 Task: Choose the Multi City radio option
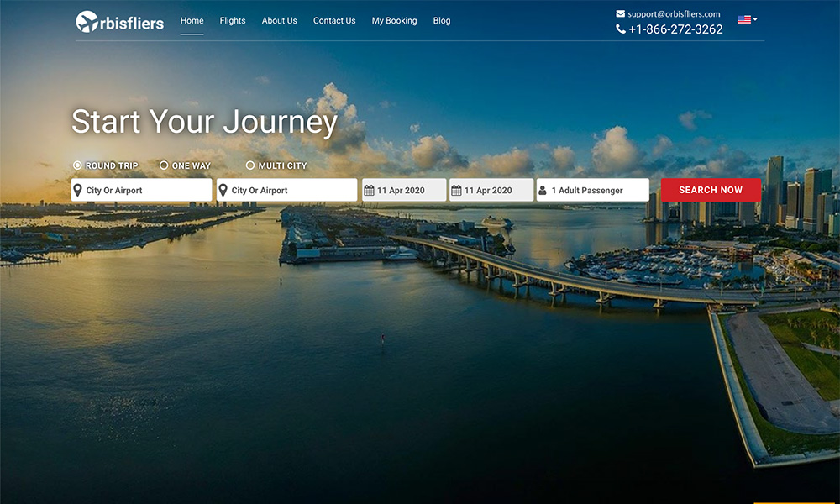[250, 165]
